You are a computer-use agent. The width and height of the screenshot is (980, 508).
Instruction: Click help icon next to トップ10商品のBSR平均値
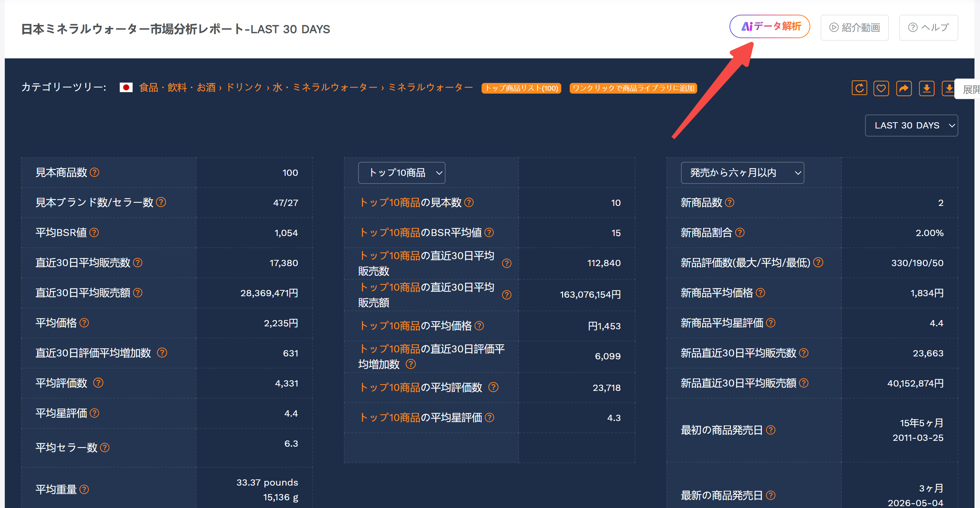click(x=489, y=232)
